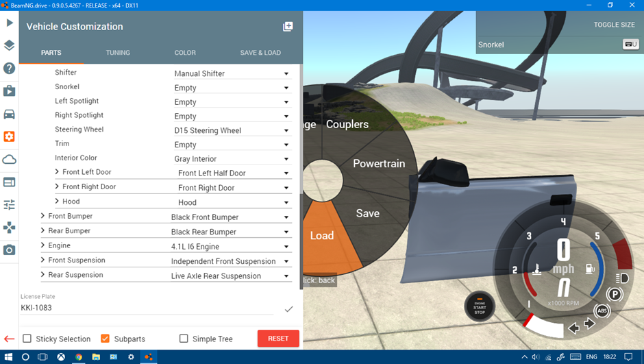Open the controls gamepad icon

[10, 227]
